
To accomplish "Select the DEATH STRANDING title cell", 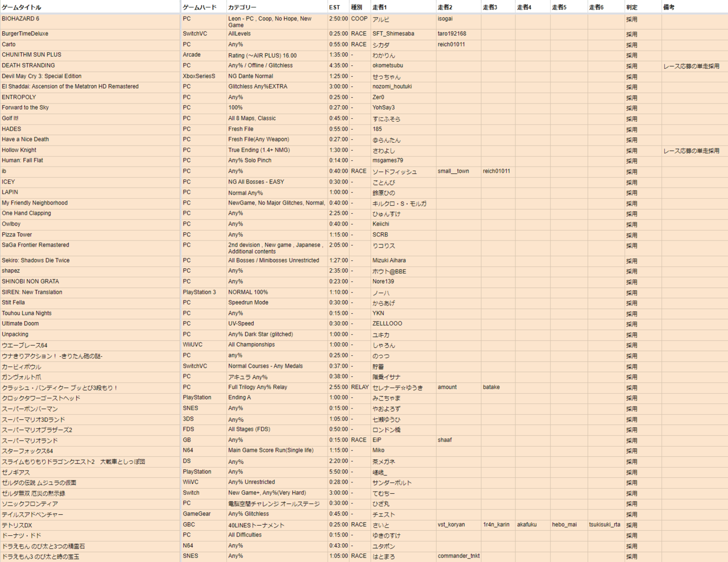I will tap(90, 66).
